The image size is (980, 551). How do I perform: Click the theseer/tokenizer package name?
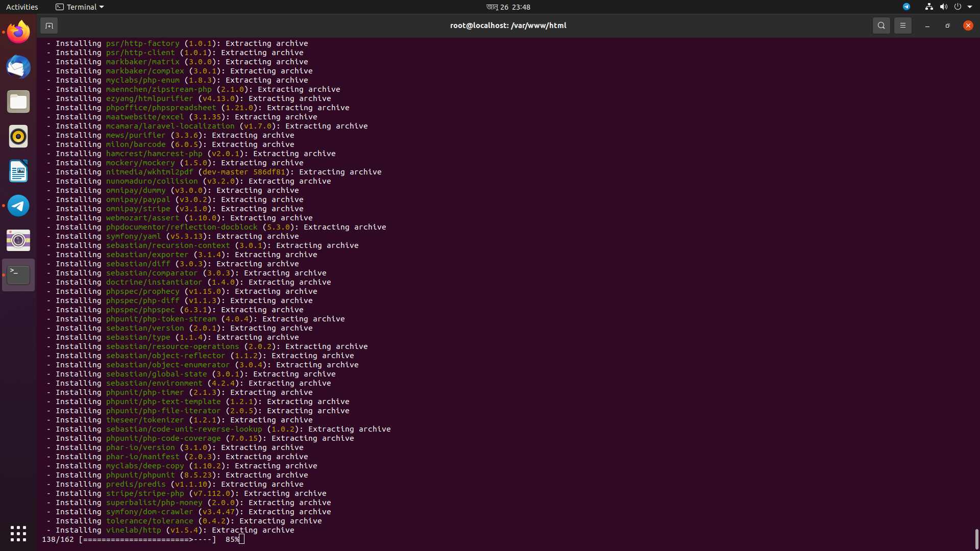pyautogui.click(x=145, y=420)
